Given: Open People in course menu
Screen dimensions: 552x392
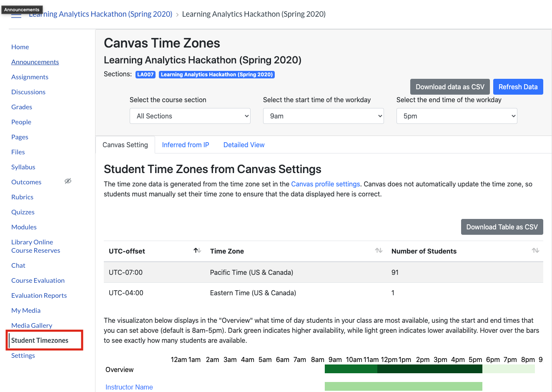Looking at the screenshot, I should (x=21, y=122).
